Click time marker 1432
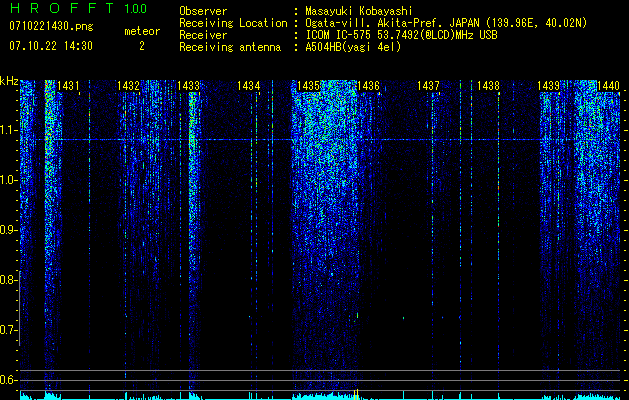 128,85
